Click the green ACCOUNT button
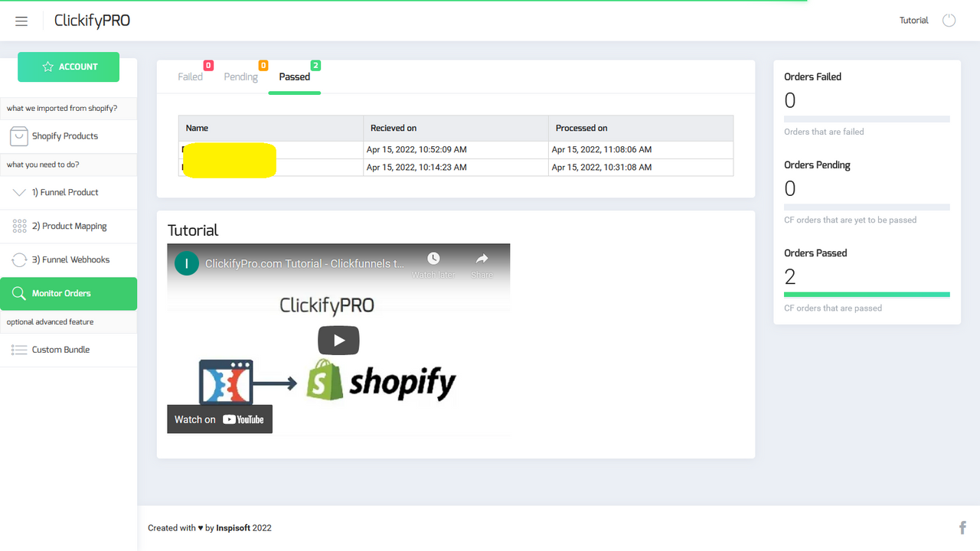Image resolution: width=980 pixels, height=551 pixels. 69,67
